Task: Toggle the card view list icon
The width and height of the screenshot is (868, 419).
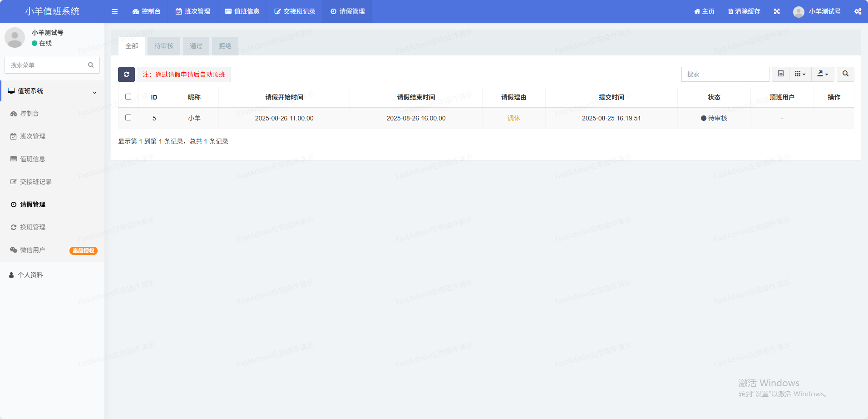Action: pos(780,74)
